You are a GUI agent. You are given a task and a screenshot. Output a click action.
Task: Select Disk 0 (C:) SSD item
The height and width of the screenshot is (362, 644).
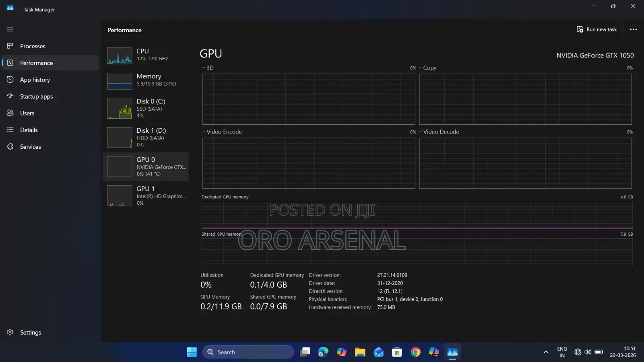(x=146, y=108)
